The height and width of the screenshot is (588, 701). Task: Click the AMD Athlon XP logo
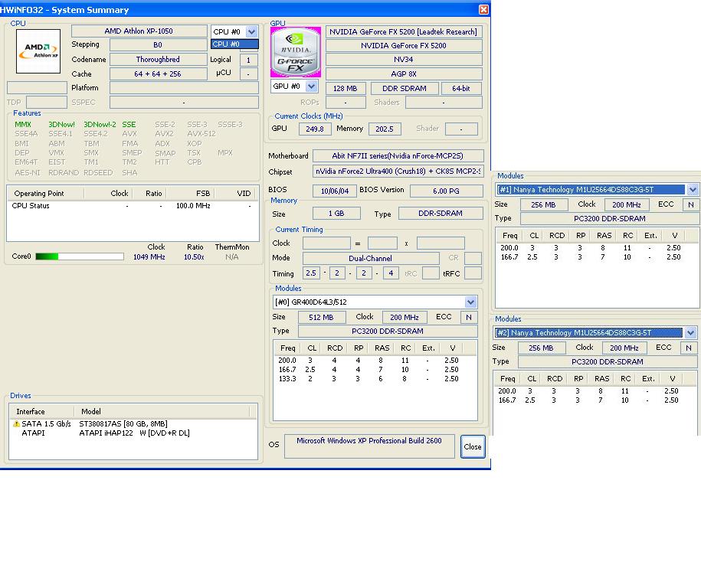[x=38, y=51]
